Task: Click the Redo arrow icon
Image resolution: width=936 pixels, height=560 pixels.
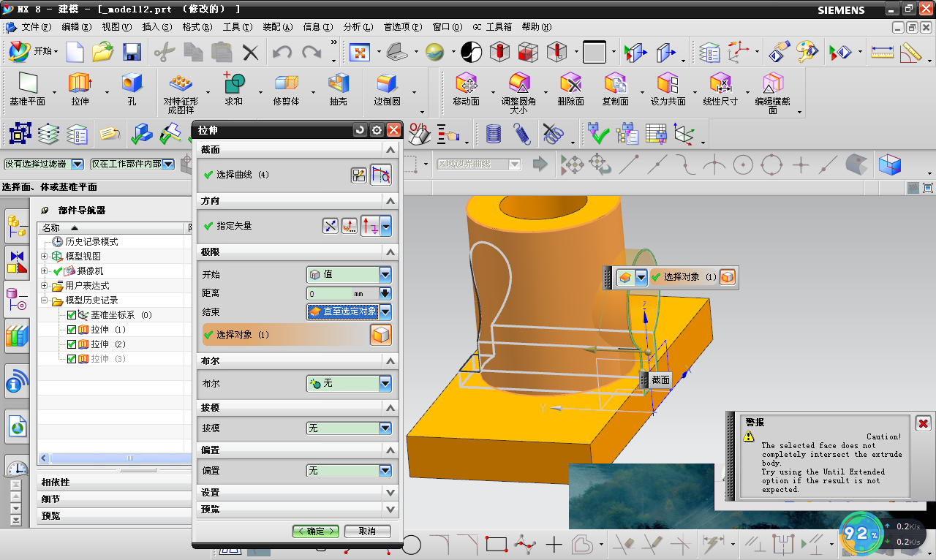Action: point(312,52)
